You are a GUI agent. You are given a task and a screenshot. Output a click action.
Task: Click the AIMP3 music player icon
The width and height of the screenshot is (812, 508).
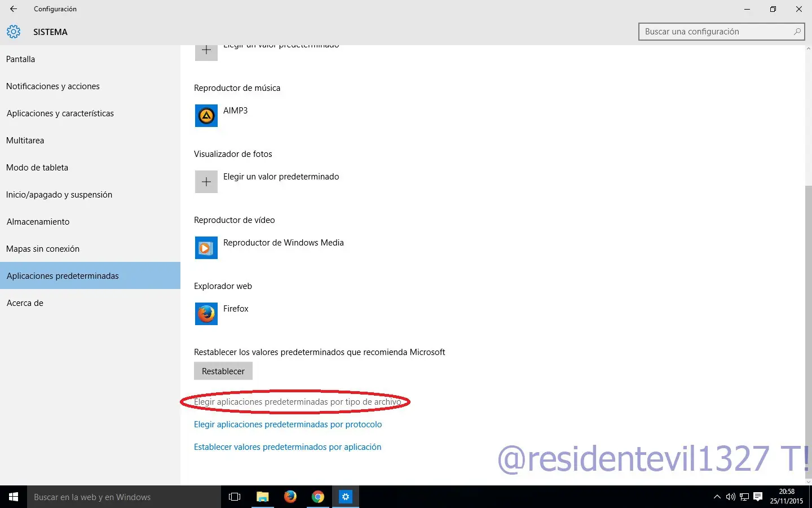pos(206,116)
